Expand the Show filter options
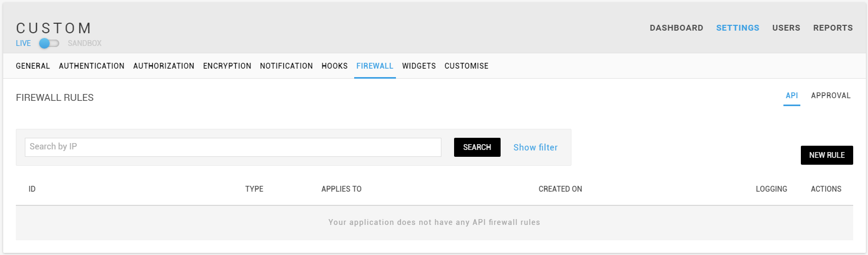The height and width of the screenshot is (255, 868). (535, 147)
